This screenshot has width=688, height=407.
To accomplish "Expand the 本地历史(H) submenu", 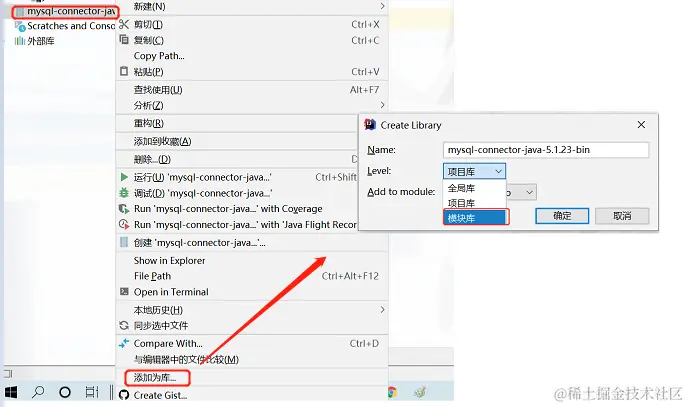I will point(252,310).
